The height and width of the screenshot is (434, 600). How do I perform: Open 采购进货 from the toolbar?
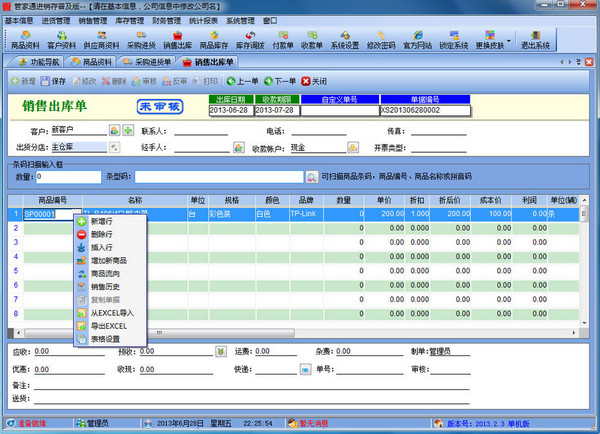pos(143,39)
